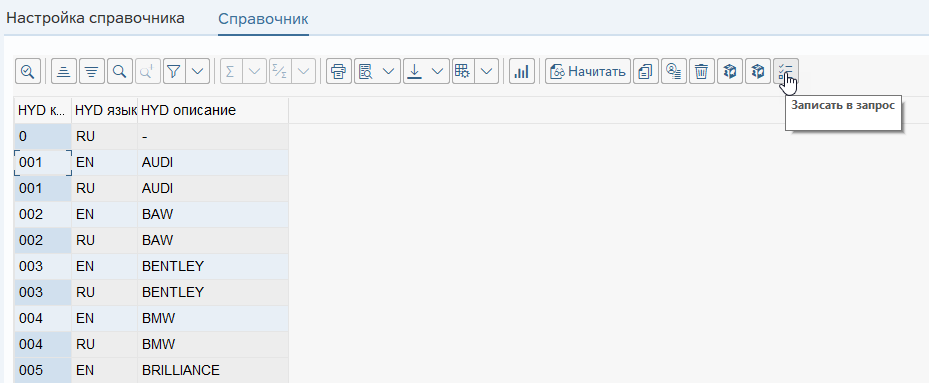The height and width of the screenshot is (383, 929).
Task: Open the Find search icon
Action: click(119, 72)
